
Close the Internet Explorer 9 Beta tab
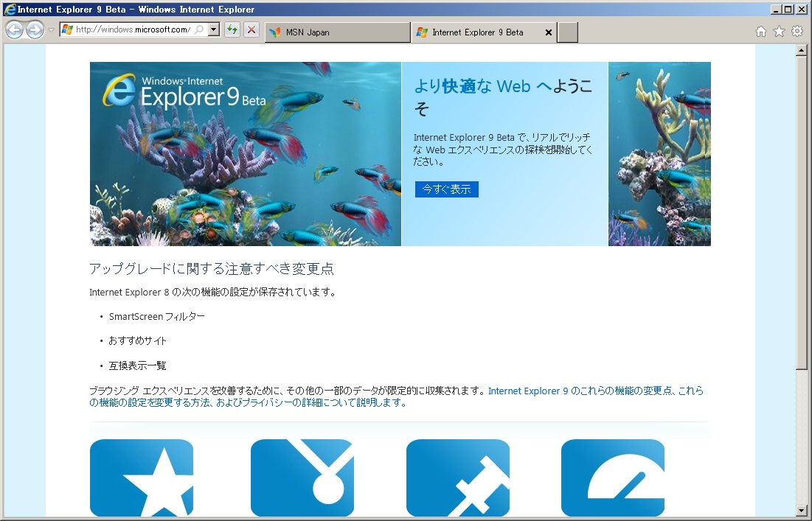click(549, 32)
